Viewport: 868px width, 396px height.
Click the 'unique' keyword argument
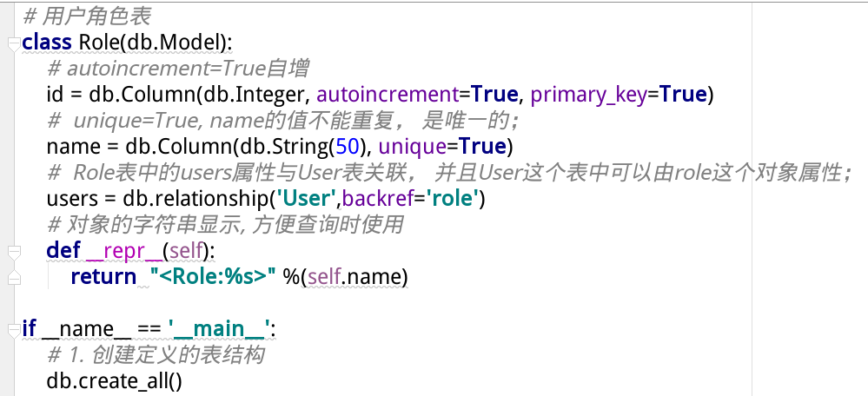[x=413, y=147]
